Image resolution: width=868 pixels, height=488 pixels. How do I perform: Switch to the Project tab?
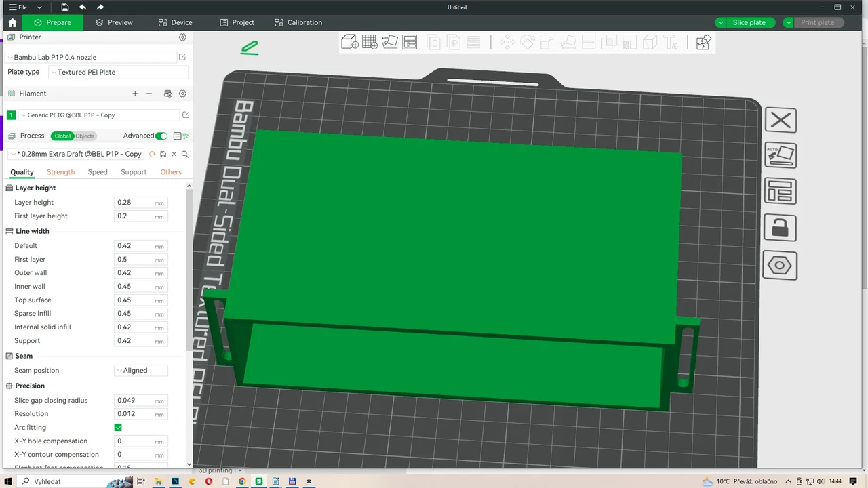(237, 22)
